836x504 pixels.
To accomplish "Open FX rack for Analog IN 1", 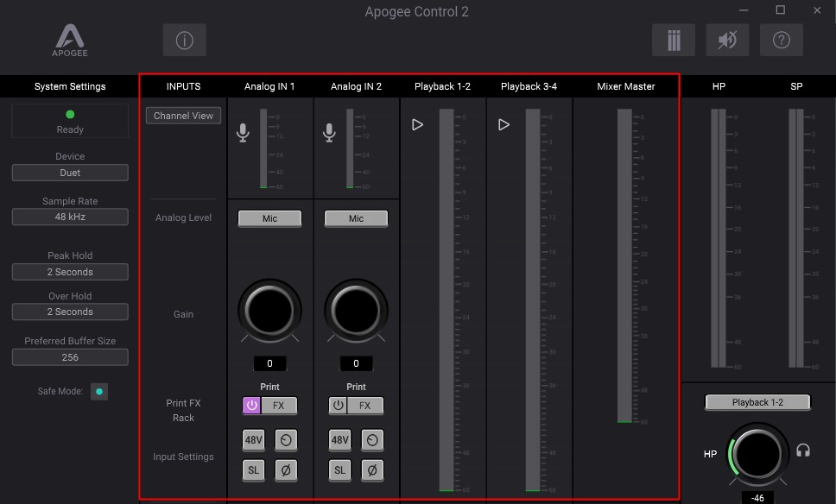I will pos(279,406).
